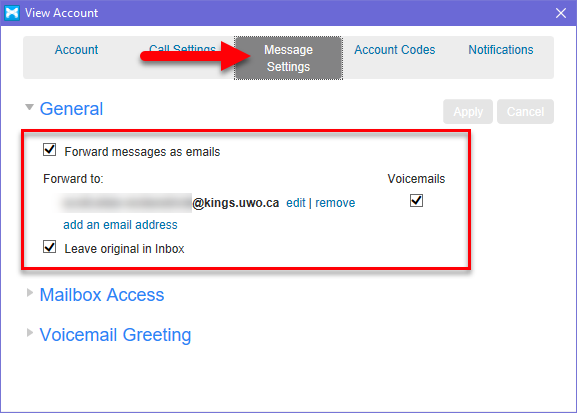Remove the forwarding email address
Viewport: 577px width, 413px height.
tap(335, 203)
